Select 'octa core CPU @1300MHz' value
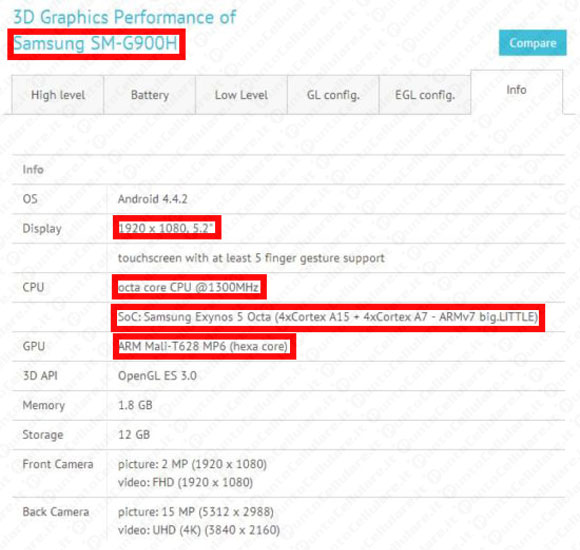This screenshot has width=580, height=550. tap(188, 287)
